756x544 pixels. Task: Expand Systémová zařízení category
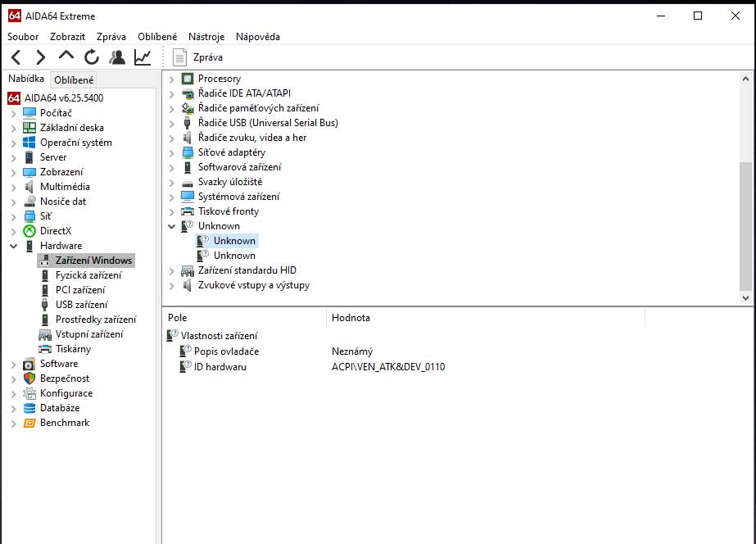172,197
